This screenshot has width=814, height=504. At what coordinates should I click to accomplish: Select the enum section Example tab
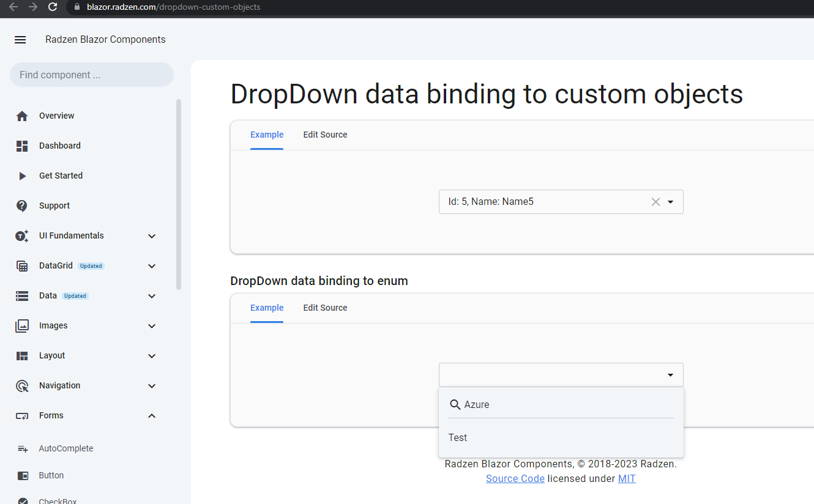pos(267,308)
